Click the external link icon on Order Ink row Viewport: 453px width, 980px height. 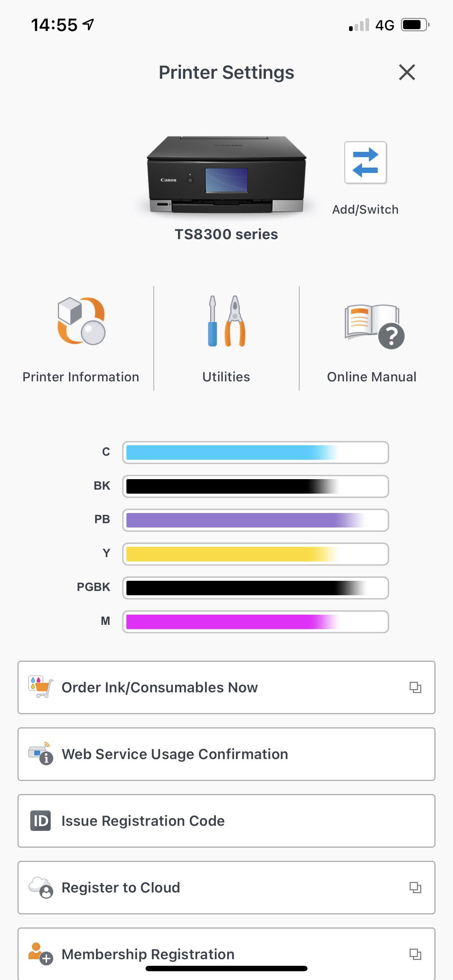tap(416, 688)
